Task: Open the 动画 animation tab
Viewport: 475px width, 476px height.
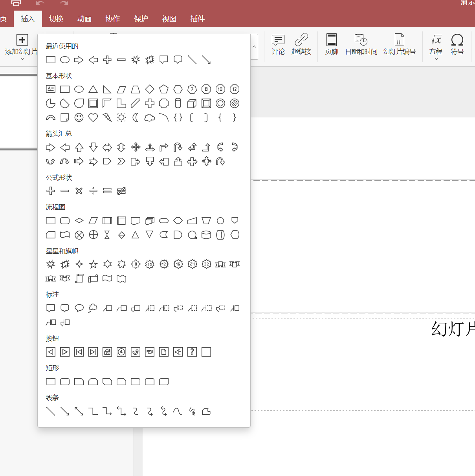Action: pos(84,19)
